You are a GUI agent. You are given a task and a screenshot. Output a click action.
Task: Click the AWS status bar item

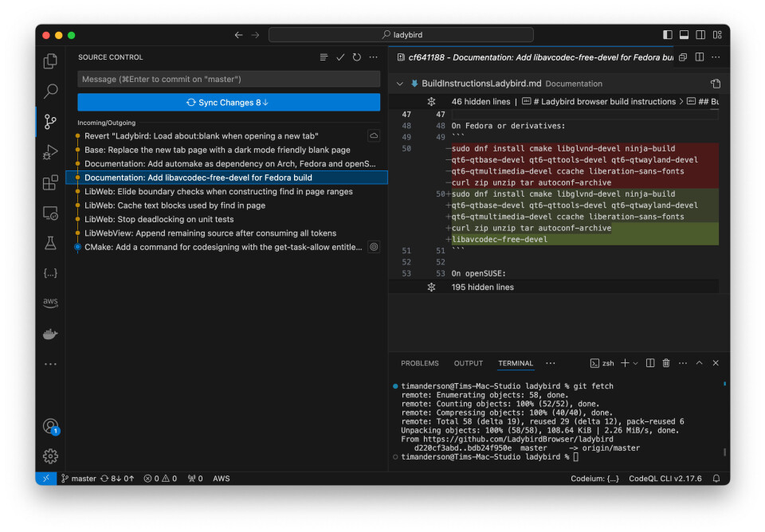[221, 479]
